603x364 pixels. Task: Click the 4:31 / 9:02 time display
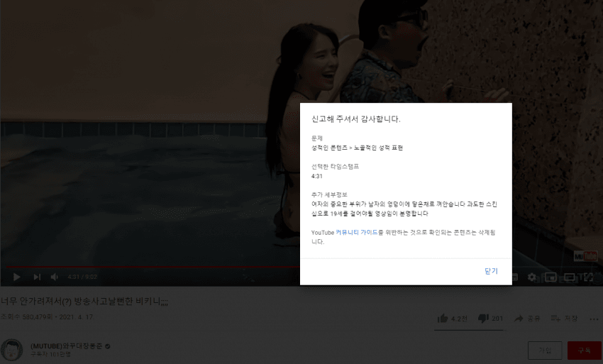coord(82,277)
